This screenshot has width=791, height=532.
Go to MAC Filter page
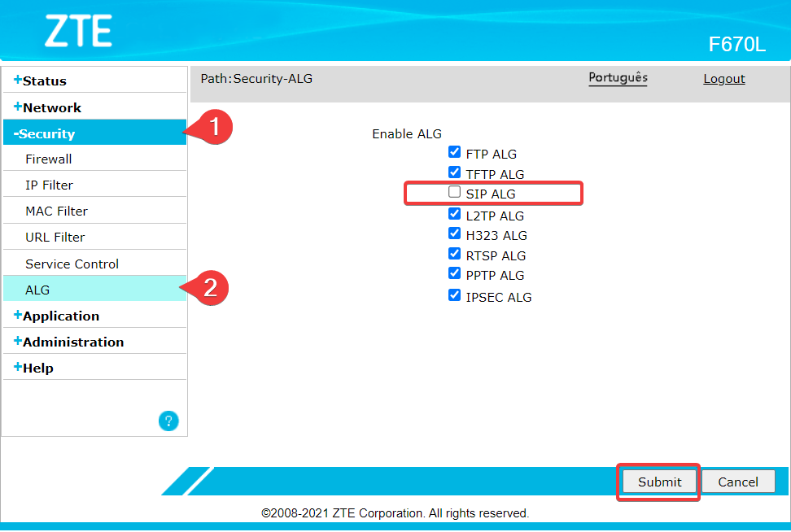[x=56, y=211]
